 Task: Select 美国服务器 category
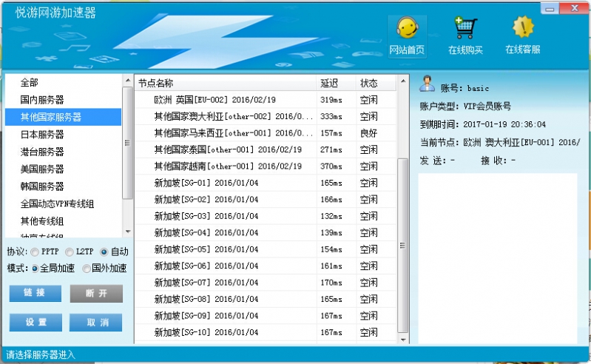click(64, 169)
